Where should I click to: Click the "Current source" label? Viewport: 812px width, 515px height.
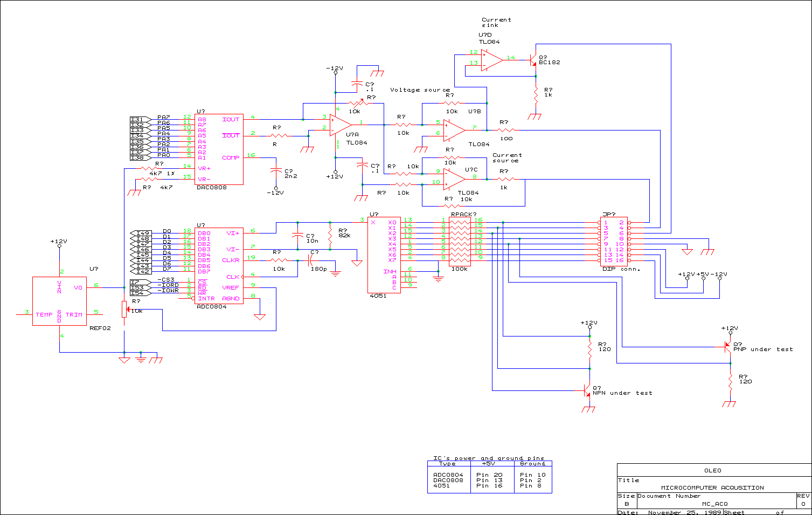click(507, 157)
